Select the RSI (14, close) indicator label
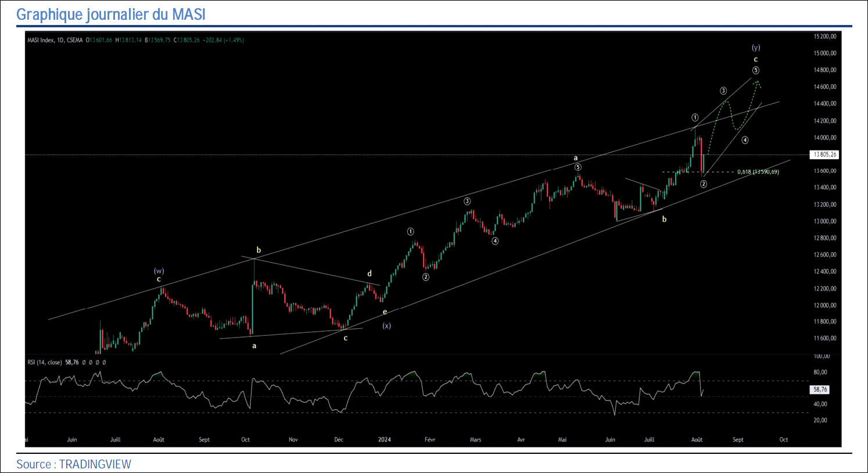The height and width of the screenshot is (473, 868). 45,362
